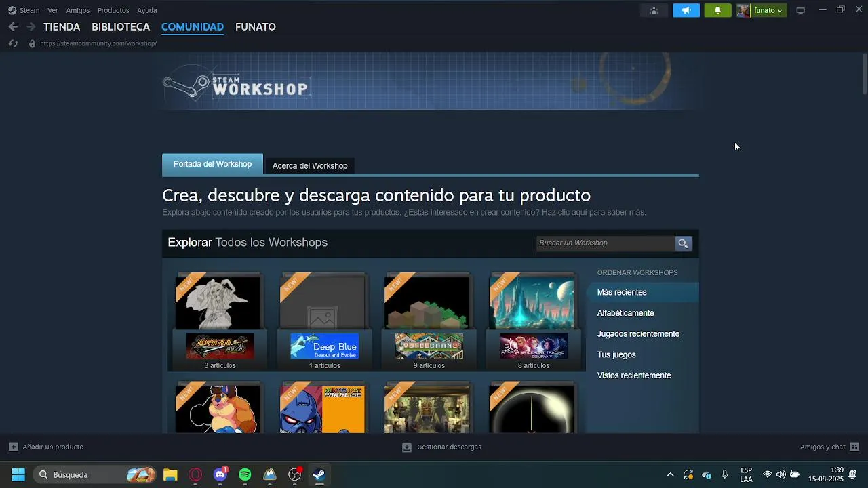Open Opera GX from taskbar
The image size is (868, 488).
coord(195,474)
